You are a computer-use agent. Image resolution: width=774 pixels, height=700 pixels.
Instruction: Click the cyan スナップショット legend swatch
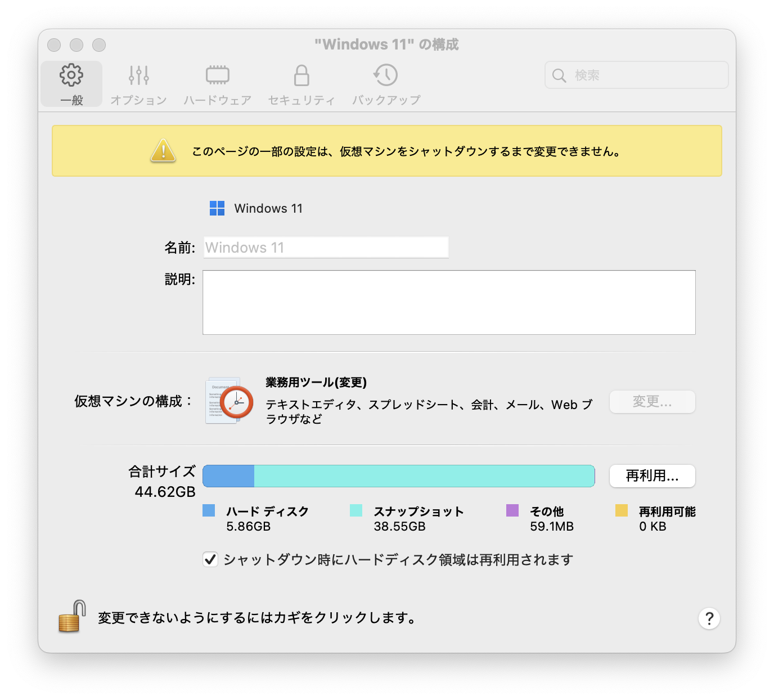click(x=356, y=510)
